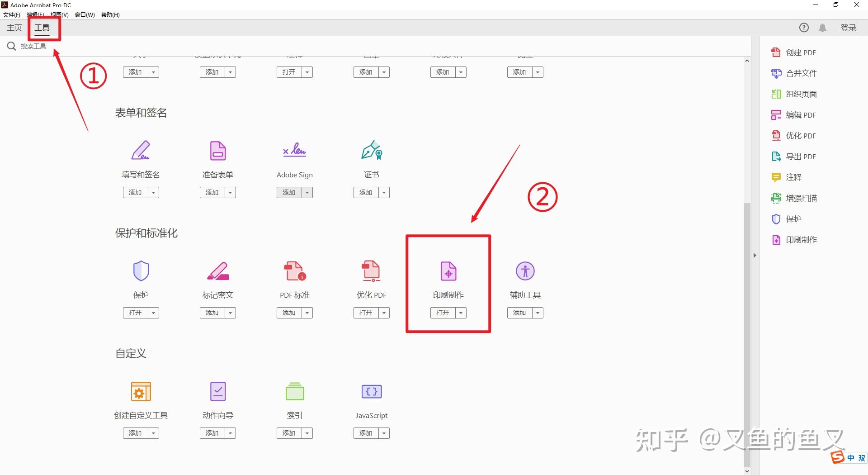Viewport: 868px width, 475px height.
Task: Expand the dropdown arrow beside Adobe Sign's 添加 button
Action: point(307,193)
